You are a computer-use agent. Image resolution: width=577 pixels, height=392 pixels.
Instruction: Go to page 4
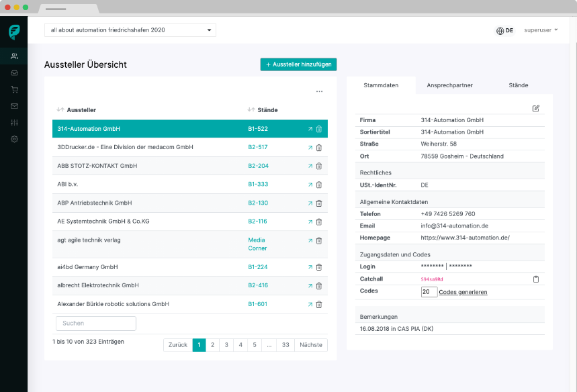click(x=240, y=345)
